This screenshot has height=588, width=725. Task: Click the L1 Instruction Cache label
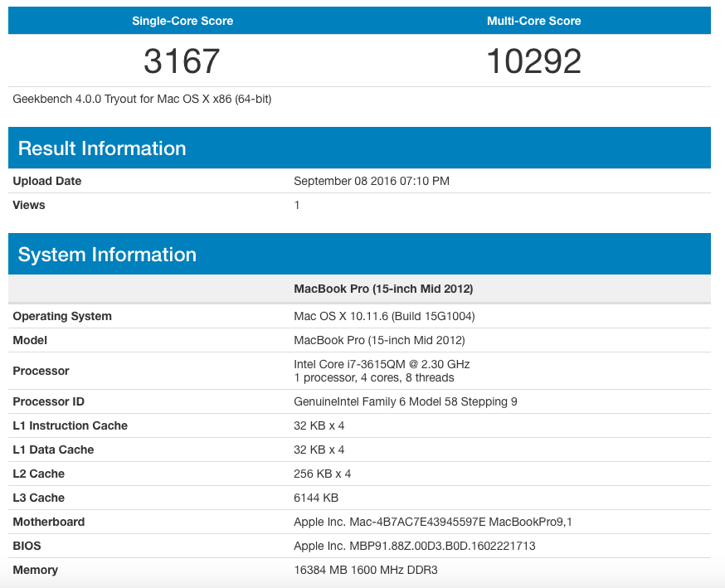[x=71, y=425]
